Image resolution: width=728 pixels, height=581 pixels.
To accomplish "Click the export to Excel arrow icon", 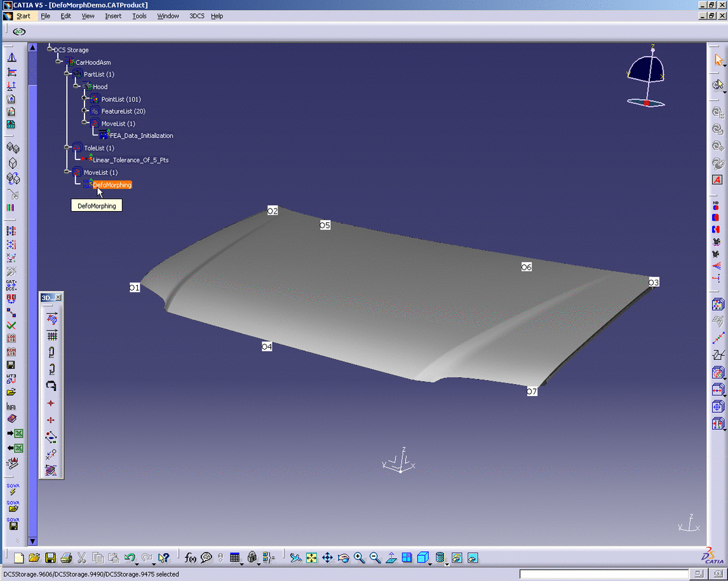I will (x=15, y=434).
